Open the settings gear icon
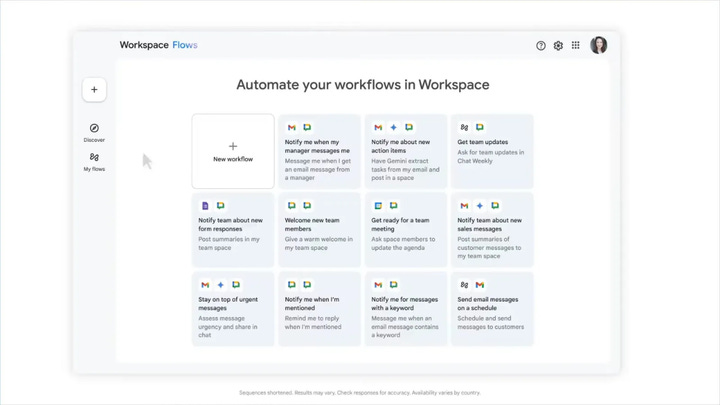The height and width of the screenshot is (405, 720). (558, 45)
